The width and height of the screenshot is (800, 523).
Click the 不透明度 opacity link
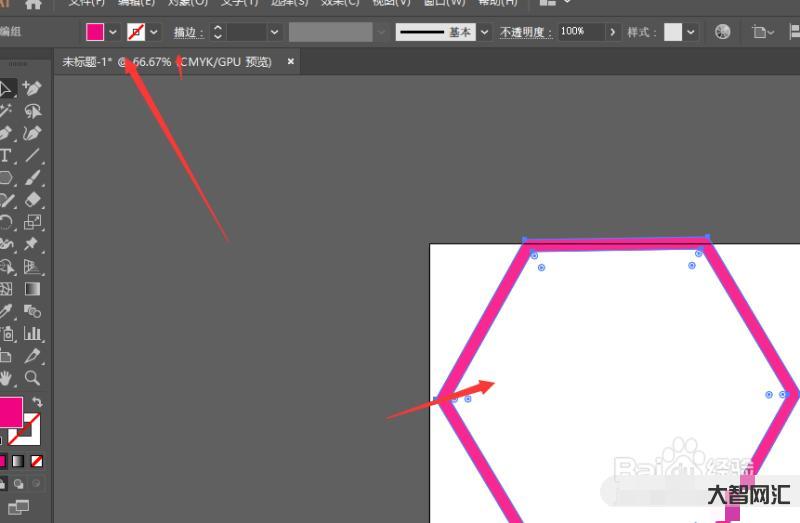(x=525, y=32)
